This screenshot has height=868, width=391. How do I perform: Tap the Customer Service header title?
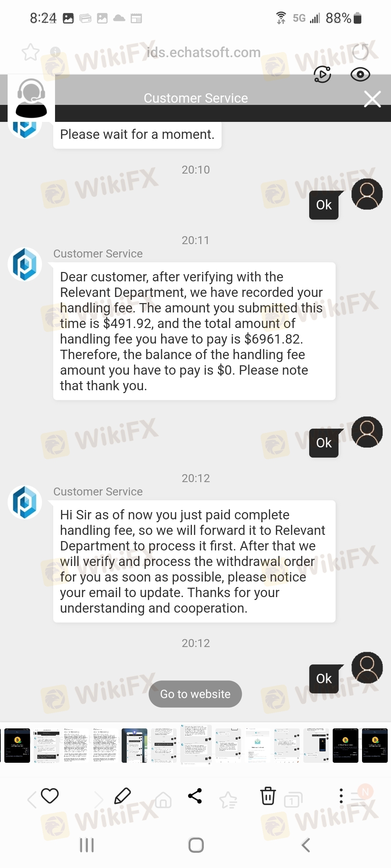(196, 98)
